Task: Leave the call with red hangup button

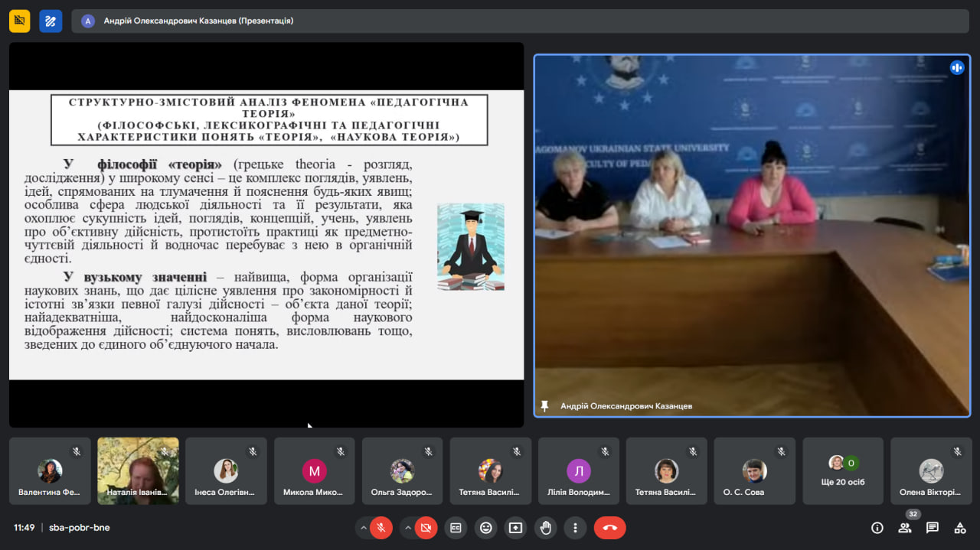Action: point(609,528)
